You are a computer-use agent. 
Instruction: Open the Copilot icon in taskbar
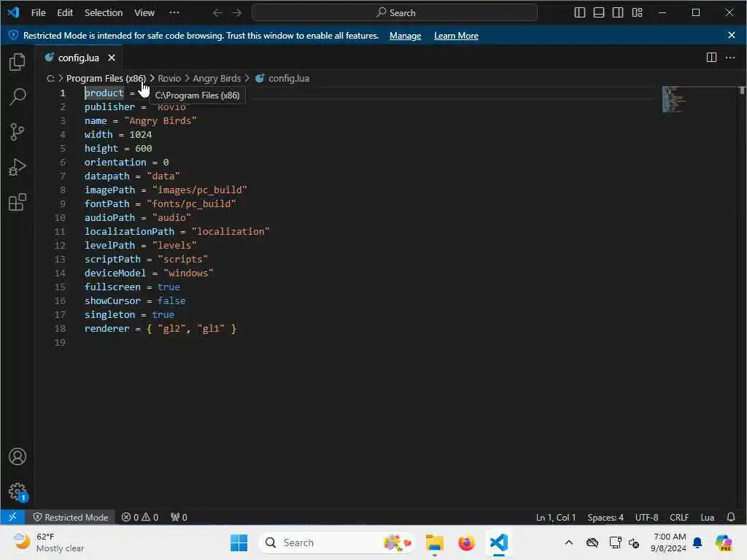(x=723, y=542)
